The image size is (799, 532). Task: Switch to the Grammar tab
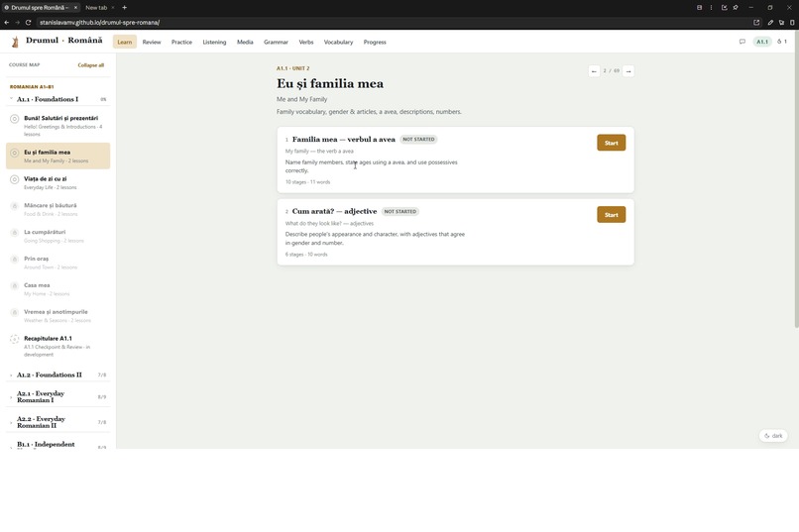(x=276, y=42)
